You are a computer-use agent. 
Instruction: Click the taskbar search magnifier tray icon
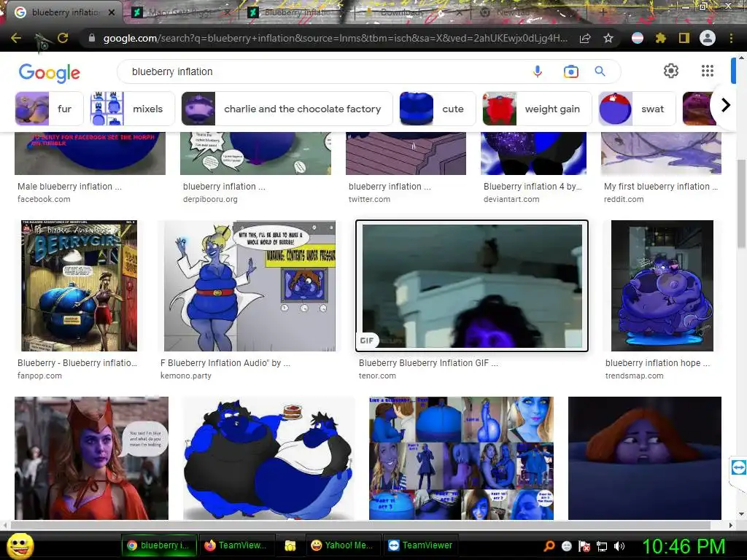549,546
